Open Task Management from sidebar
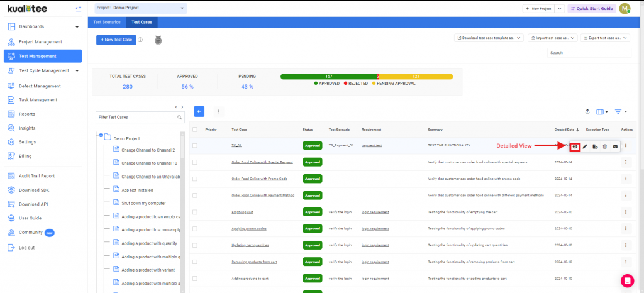This screenshot has height=293, width=644. point(38,100)
